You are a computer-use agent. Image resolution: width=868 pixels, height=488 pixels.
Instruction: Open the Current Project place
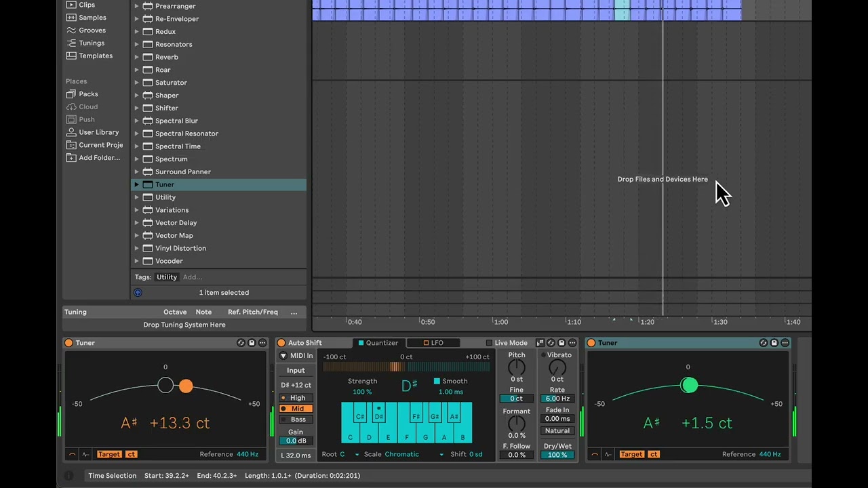(95, 145)
